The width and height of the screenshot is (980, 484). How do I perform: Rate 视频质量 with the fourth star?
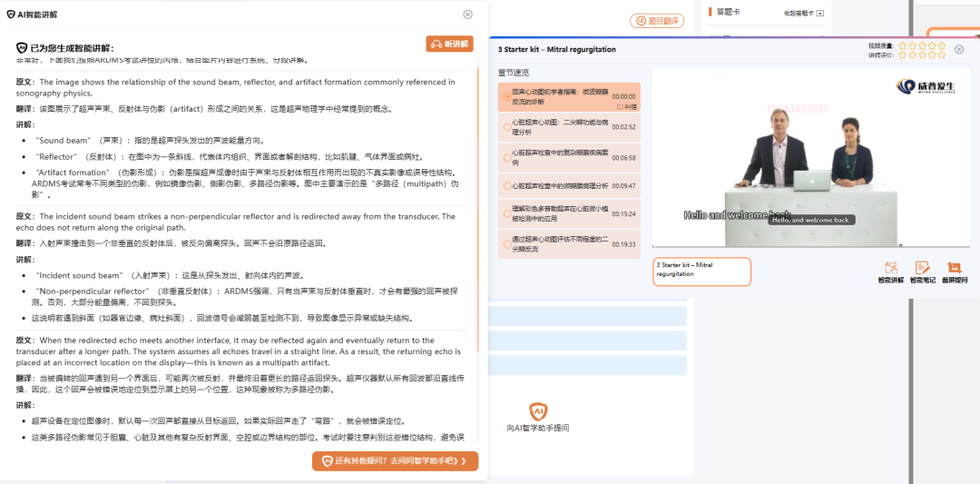931,45
